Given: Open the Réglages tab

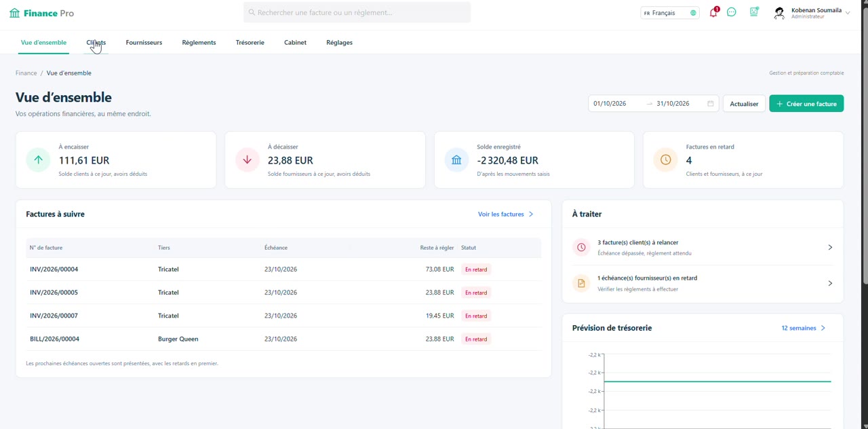Looking at the screenshot, I should coord(339,43).
